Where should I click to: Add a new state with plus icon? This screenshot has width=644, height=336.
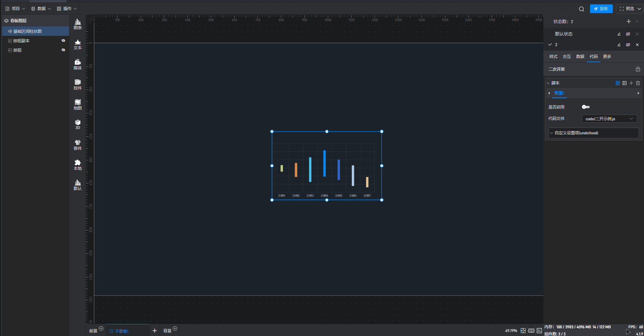(629, 21)
